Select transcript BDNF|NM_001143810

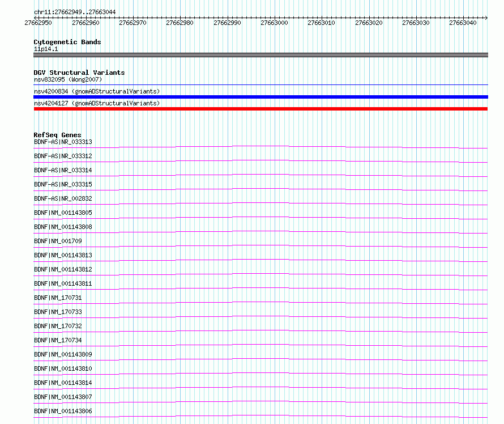[63, 368]
